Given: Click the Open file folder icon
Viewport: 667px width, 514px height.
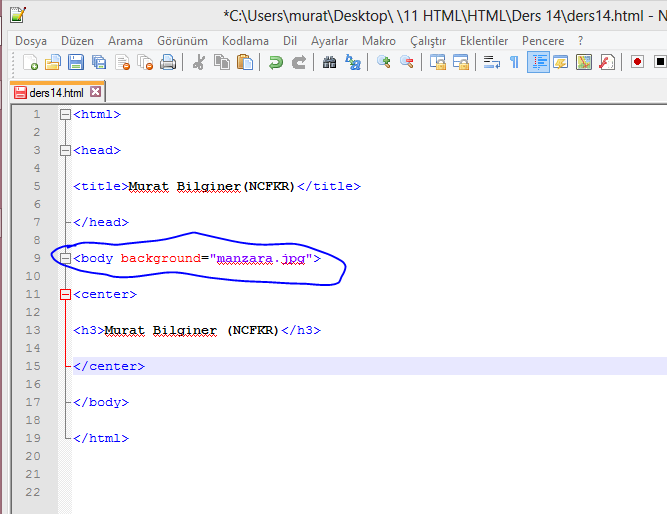Looking at the screenshot, I should coord(53,62).
